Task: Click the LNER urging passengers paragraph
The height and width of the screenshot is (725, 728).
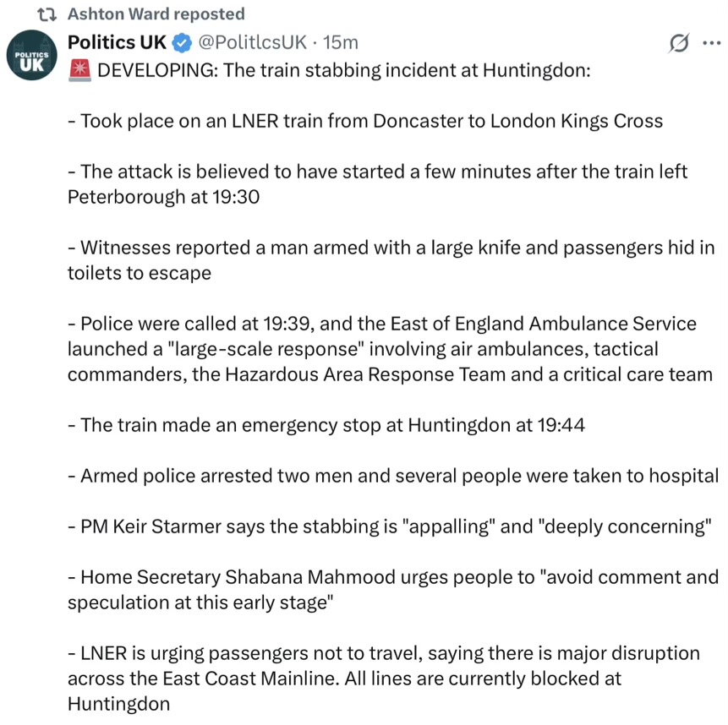Action: click(384, 679)
